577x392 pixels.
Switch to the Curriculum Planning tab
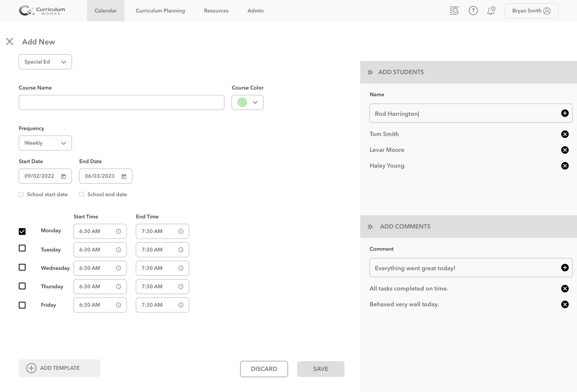pyautogui.click(x=160, y=11)
